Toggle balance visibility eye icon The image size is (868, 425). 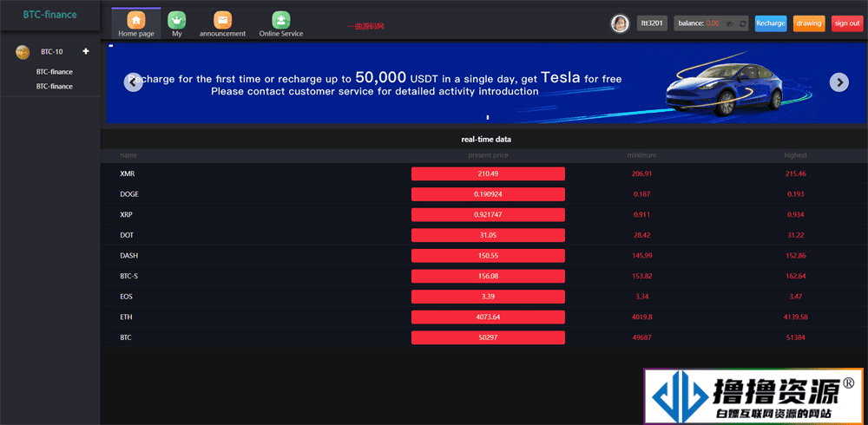(x=730, y=23)
